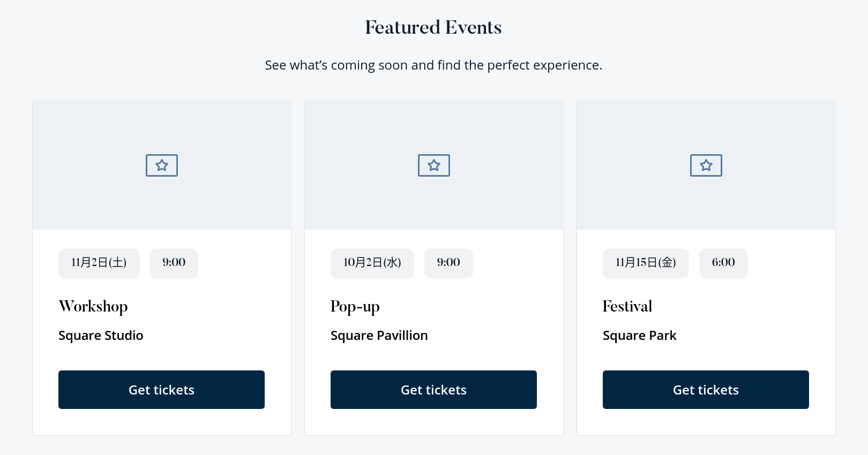
Task: Open the Pop-up event title
Action: coord(355,306)
